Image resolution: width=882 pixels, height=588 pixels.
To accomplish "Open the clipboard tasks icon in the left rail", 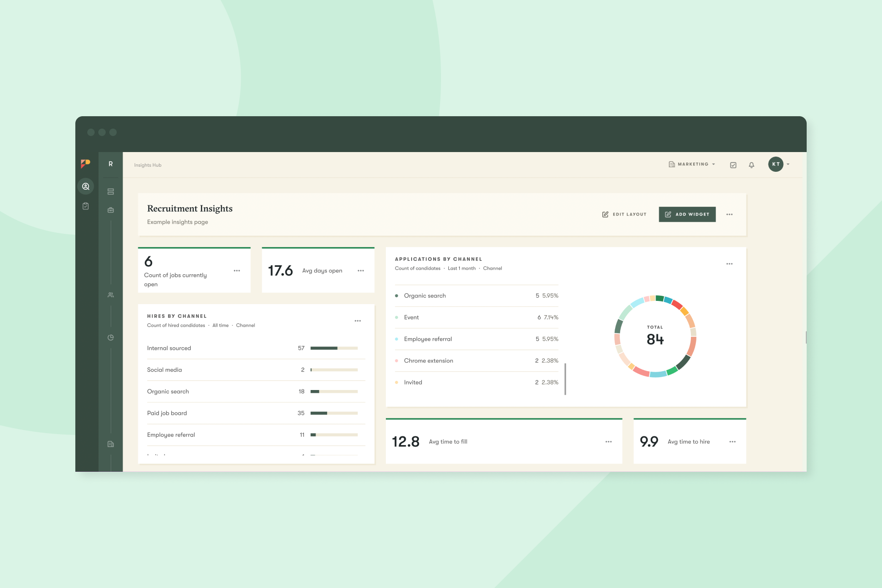I will [x=85, y=206].
